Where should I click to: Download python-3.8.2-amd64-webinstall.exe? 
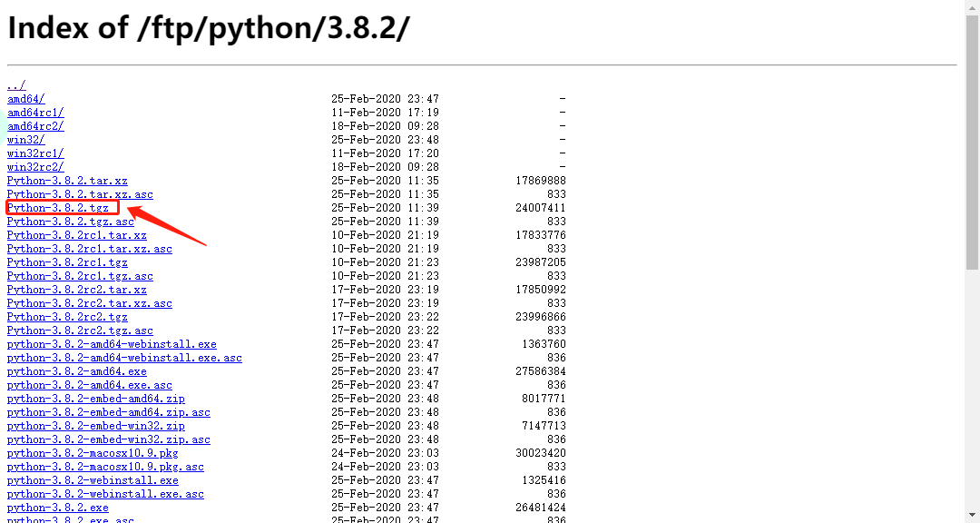tap(112, 345)
